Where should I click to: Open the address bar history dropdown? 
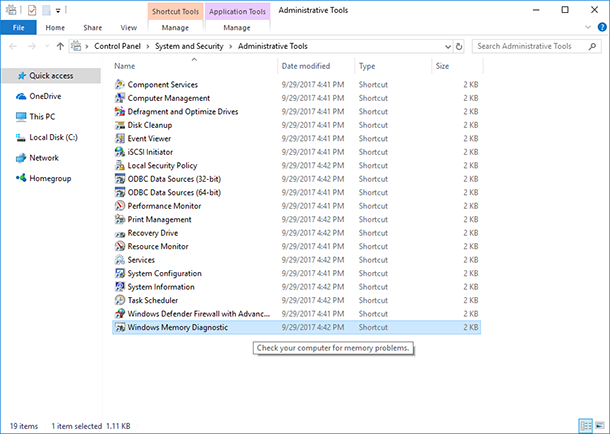point(447,47)
